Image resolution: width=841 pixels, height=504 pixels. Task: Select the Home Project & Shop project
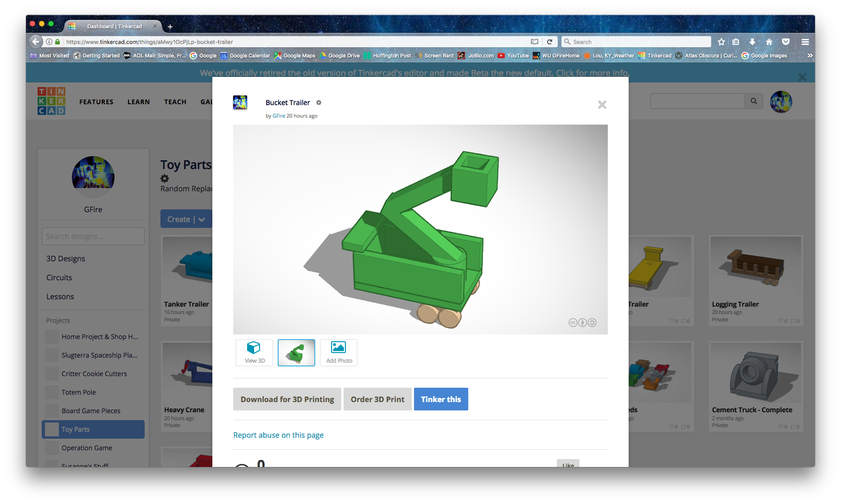point(93,337)
